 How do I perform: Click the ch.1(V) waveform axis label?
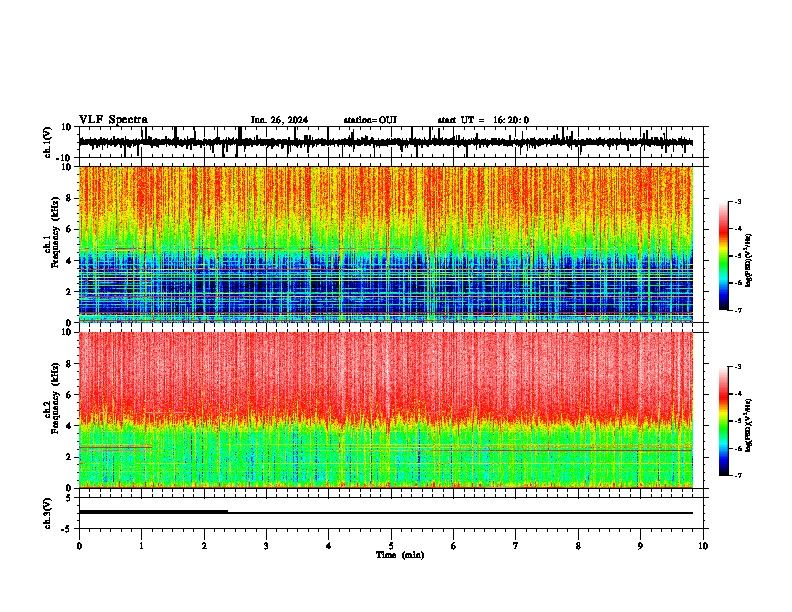click(48, 142)
